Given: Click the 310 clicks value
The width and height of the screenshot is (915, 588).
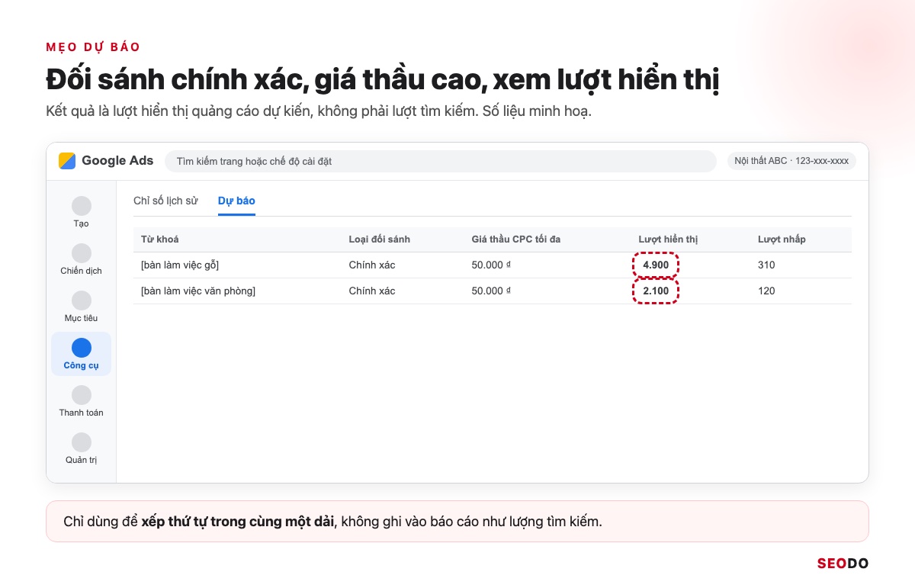Looking at the screenshot, I should (766, 265).
